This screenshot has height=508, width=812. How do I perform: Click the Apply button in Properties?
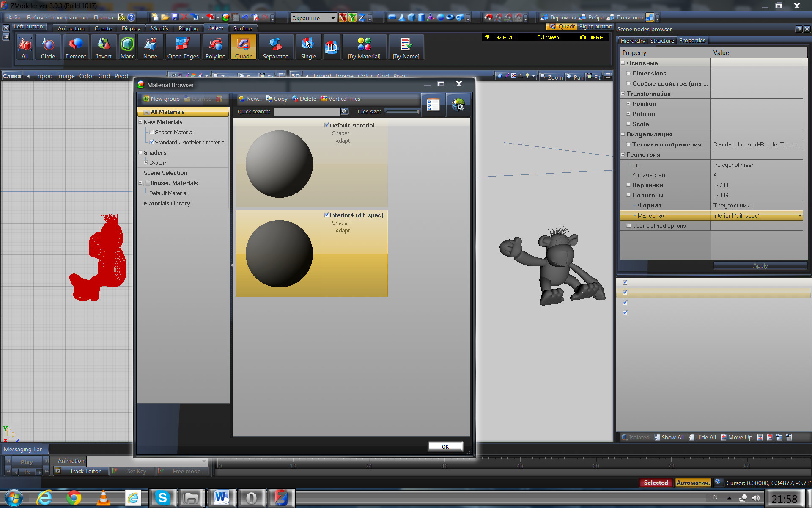tap(760, 265)
